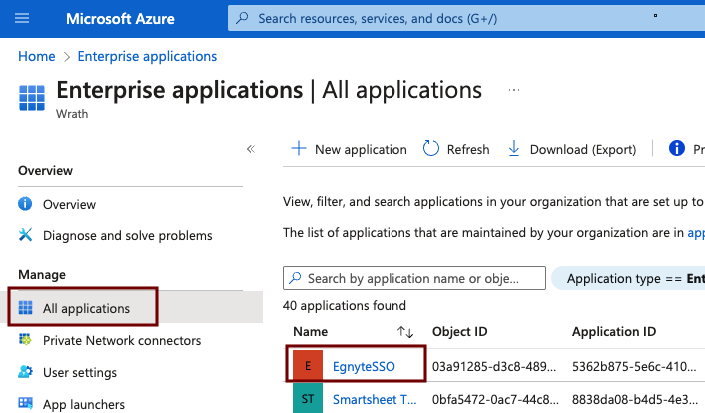Select All applications menu item

pyautogui.click(x=86, y=308)
